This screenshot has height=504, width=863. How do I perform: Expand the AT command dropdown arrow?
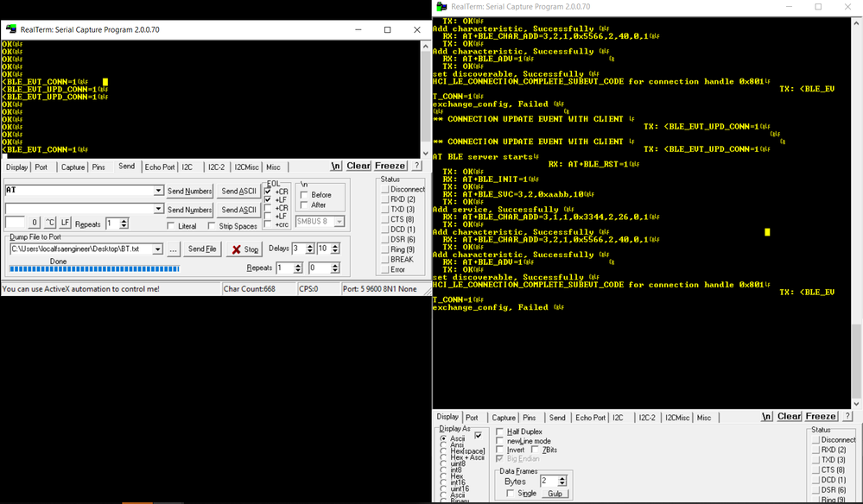click(x=158, y=190)
